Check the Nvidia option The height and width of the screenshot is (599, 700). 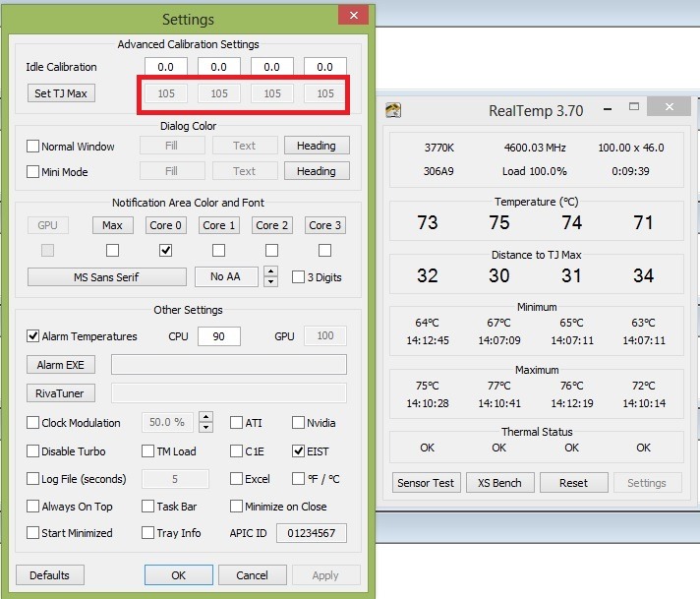[x=298, y=423]
